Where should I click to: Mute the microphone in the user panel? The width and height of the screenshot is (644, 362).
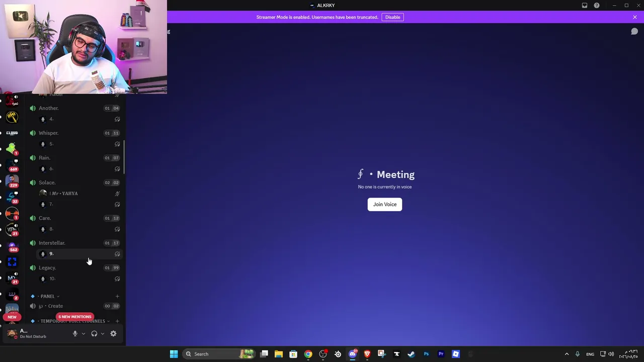pyautogui.click(x=75, y=333)
